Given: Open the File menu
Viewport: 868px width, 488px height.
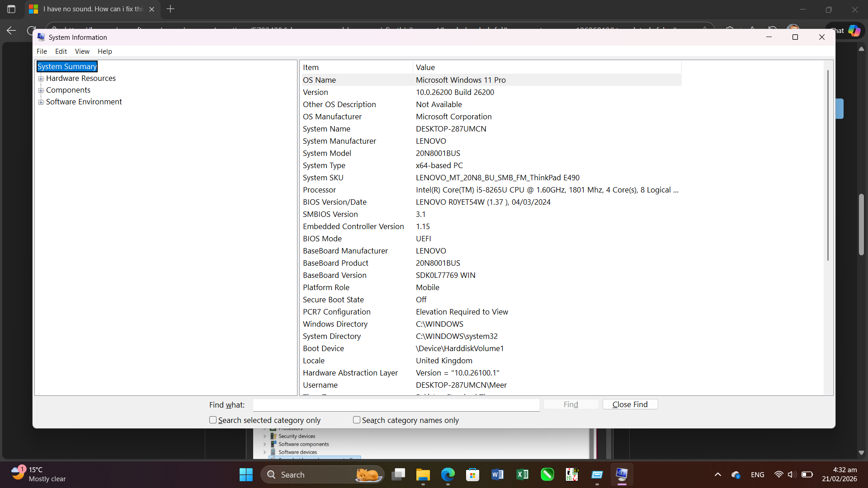Looking at the screenshot, I should (42, 52).
